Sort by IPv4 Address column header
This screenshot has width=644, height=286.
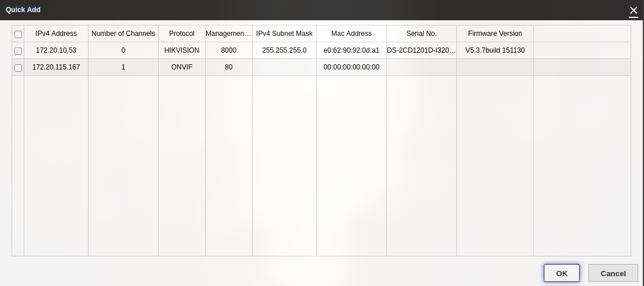pyautogui.click(x=56, y=34)
